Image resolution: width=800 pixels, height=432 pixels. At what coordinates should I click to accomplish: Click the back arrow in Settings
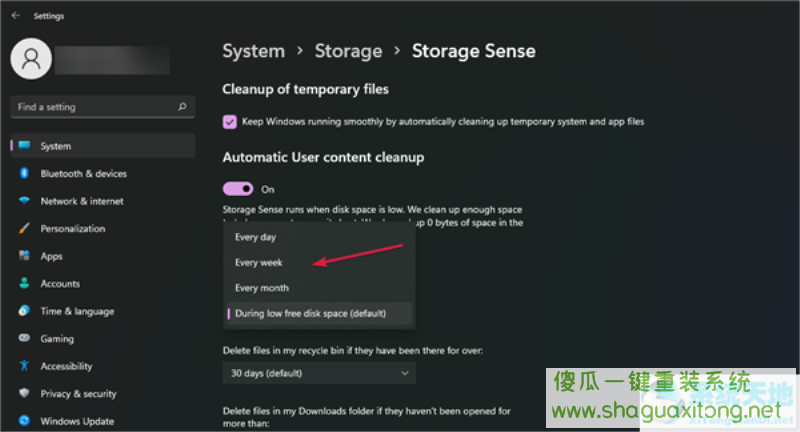coord(15,15)
